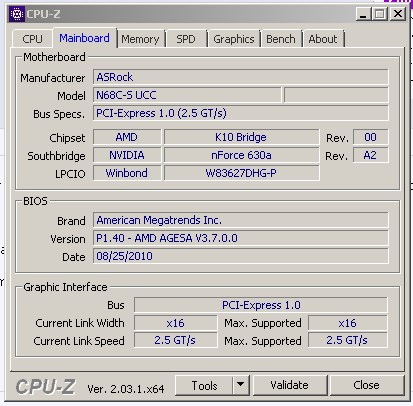This screenshot has width=413, height=406.
Task: Switch to the Bench tab
Action: pyautogui.click(x=281, y=39)
